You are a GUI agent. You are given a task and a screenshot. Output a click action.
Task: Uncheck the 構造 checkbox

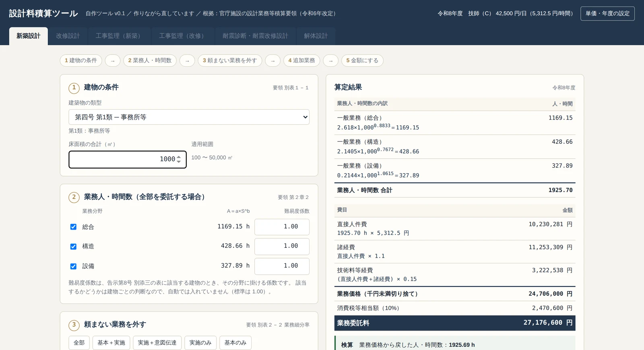tap(73, 246)
